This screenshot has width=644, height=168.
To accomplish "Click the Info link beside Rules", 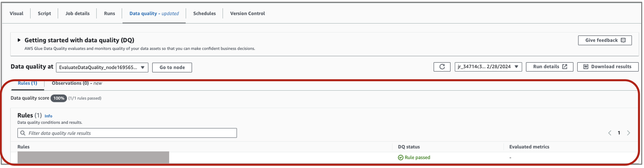I will [x=48, y=116].
